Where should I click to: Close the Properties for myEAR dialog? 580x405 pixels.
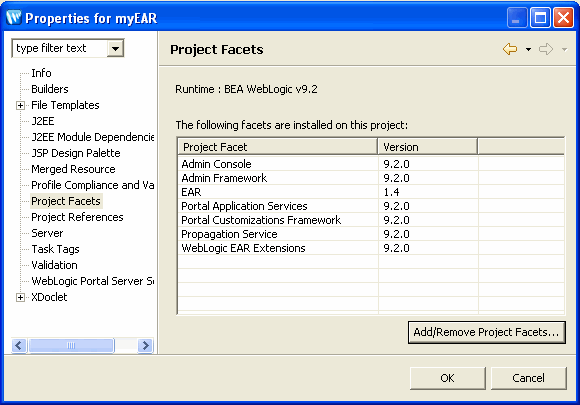pos(563,18)
